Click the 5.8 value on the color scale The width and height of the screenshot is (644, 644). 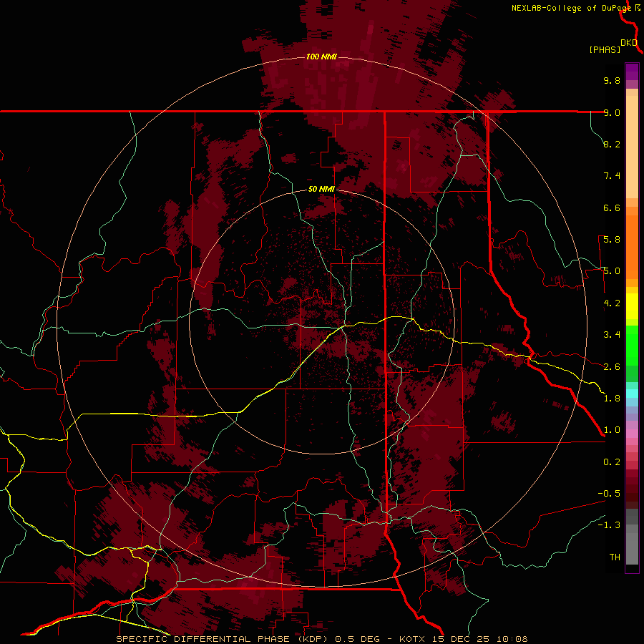[612, 240]
